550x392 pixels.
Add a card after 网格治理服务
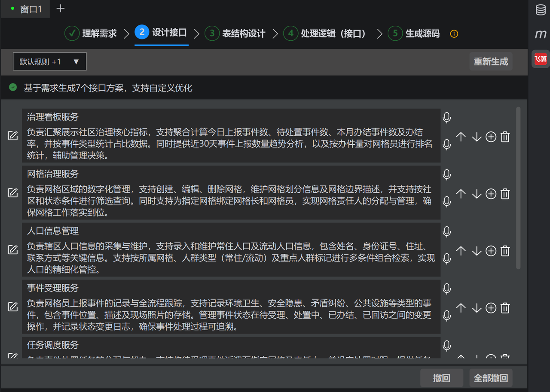pos(491,194)
